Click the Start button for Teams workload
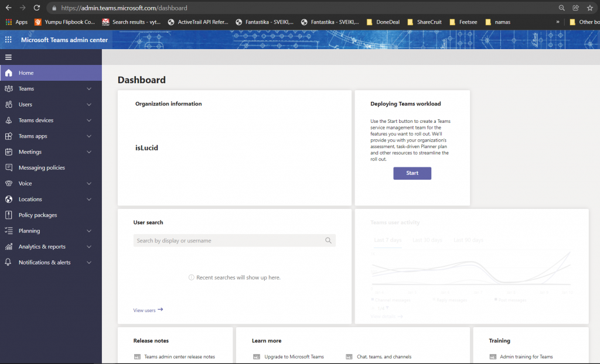Screen dimensions: 600x364 (412, 173)
